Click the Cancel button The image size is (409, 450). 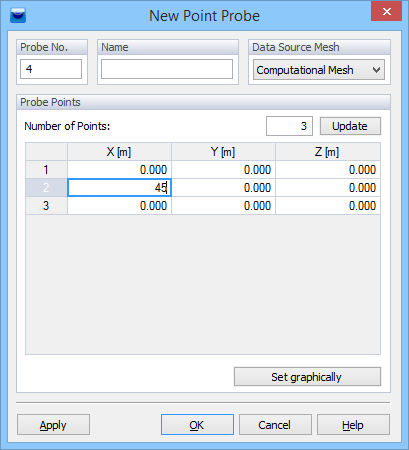click(275, 425)
